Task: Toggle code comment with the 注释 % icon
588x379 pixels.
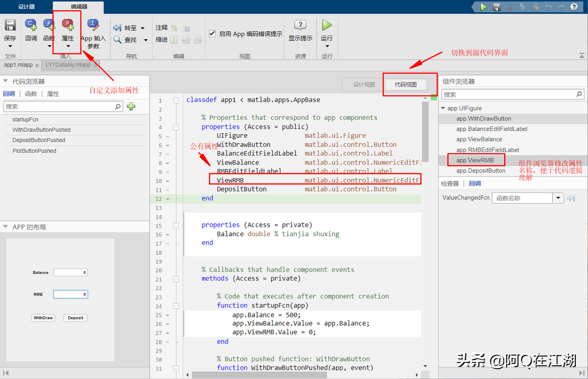Action: click(175, 28)
